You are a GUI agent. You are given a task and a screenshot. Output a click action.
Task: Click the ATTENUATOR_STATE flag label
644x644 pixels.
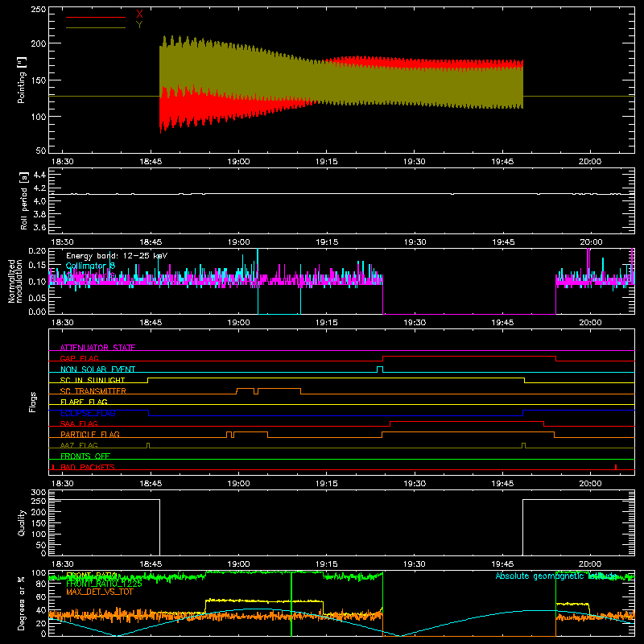97,348
